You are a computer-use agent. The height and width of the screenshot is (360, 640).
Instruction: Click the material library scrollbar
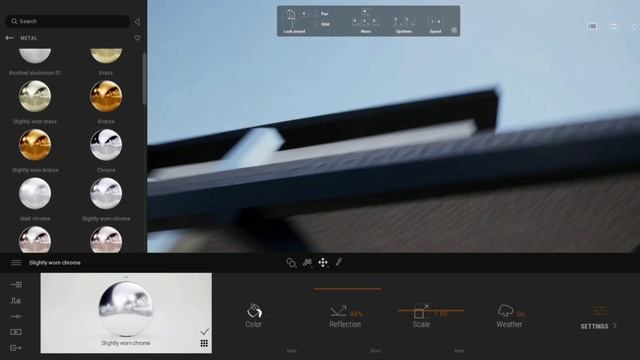coord(144,79)
